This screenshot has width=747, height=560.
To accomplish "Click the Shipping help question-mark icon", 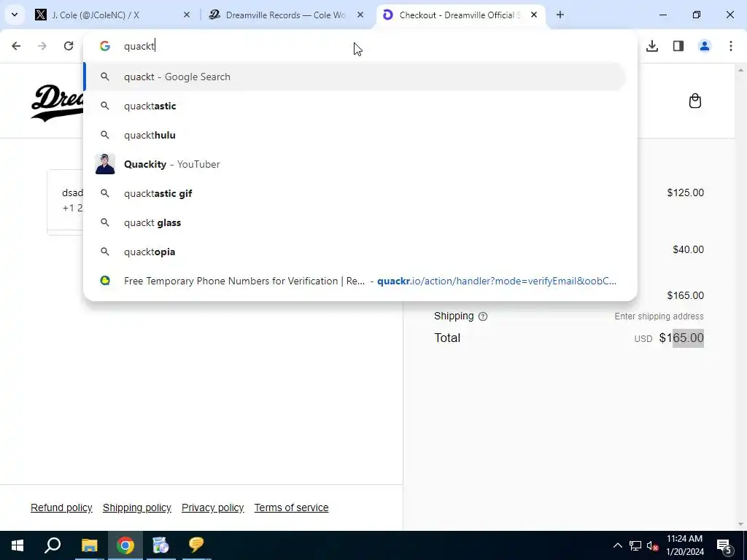I will pos(483,316).
